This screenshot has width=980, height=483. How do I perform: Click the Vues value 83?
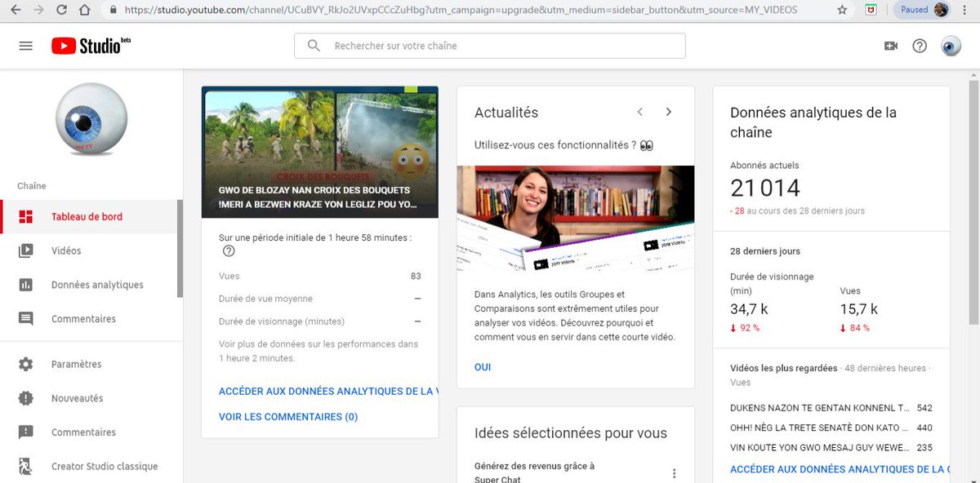(x=416, y=277)
